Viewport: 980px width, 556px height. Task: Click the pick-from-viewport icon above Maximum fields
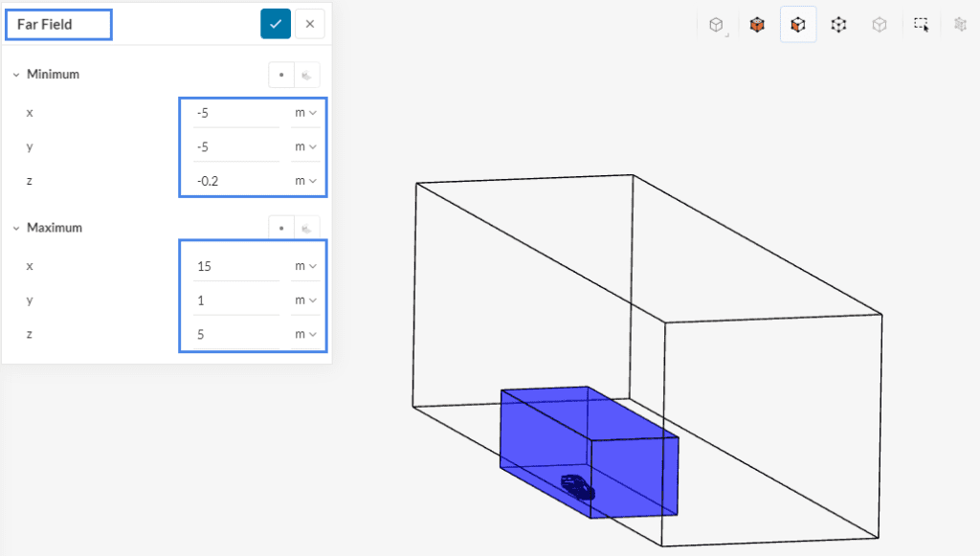coord(306,228)
